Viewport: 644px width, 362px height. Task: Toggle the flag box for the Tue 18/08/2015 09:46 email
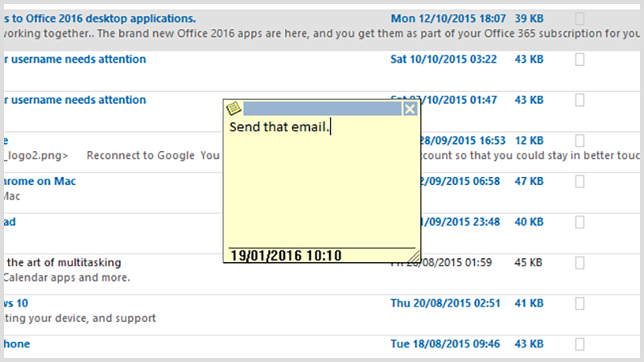tap(580, 344)
